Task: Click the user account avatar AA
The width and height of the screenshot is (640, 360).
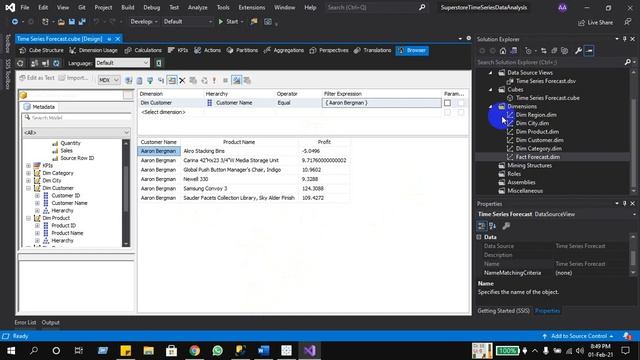Action: (562, 7)
